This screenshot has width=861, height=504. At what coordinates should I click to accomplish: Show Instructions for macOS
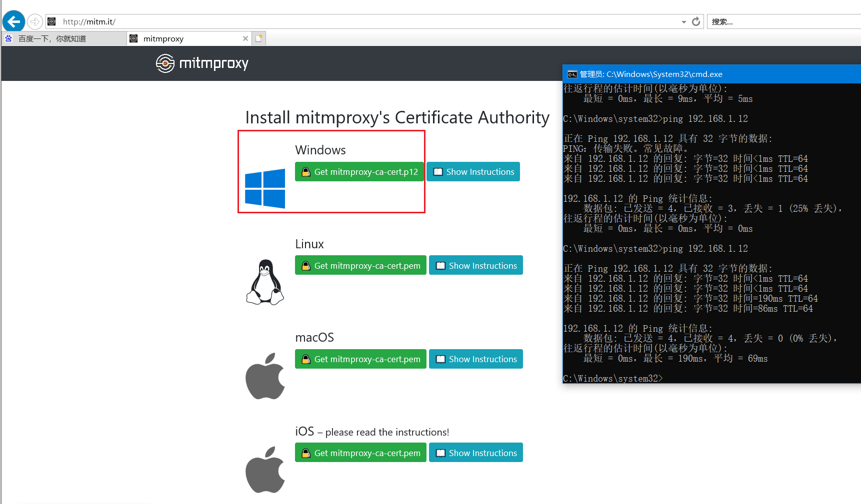(476, 359)
